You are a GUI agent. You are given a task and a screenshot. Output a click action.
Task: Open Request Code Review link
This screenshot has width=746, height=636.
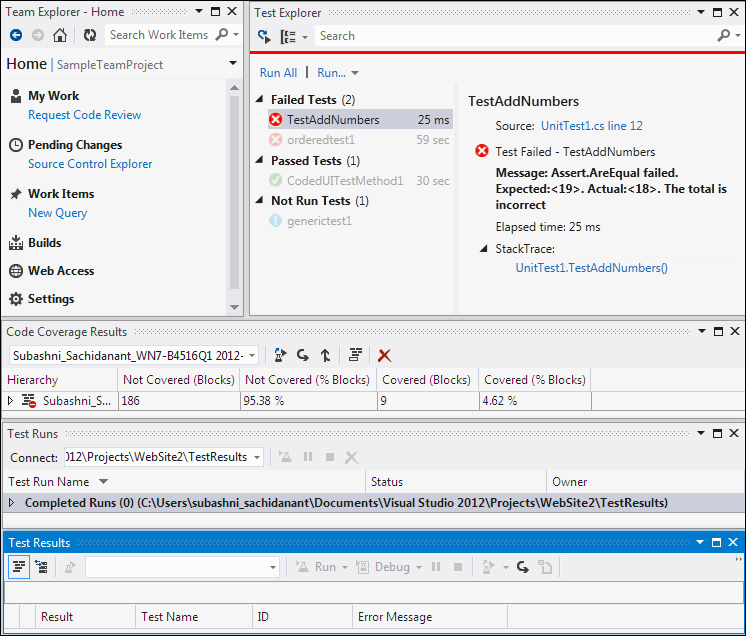[x=85, y=115]
